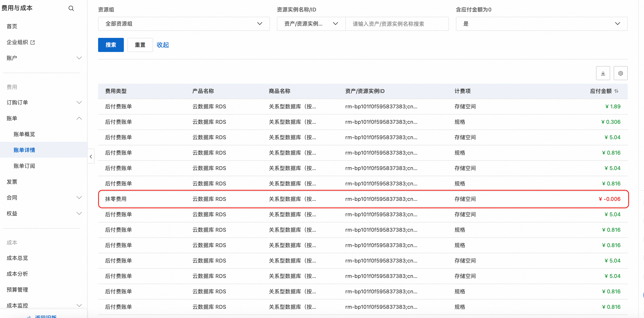The height and width of the screenshot is (318, 644).
Task: Go to 账单概览 menu item
Action: point(24,134)
